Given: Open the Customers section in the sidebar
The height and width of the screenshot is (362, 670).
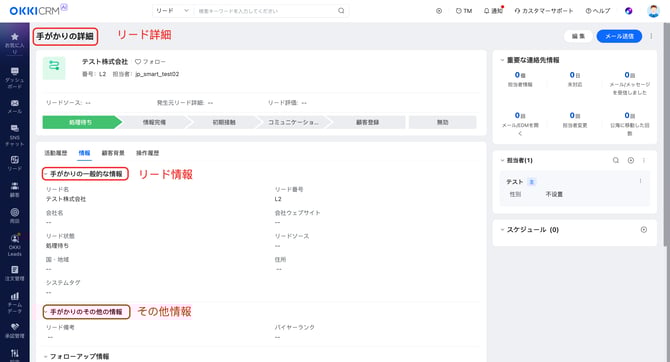Looking at the screenshot, I should pos(15,189).
